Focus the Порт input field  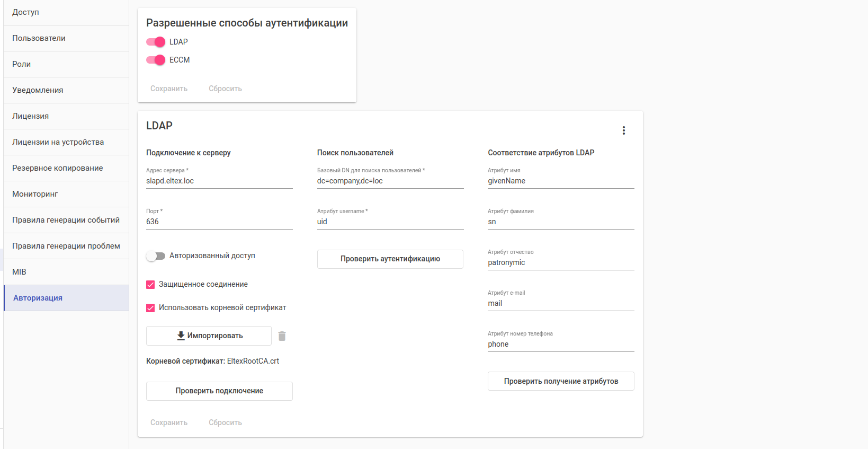219,222
